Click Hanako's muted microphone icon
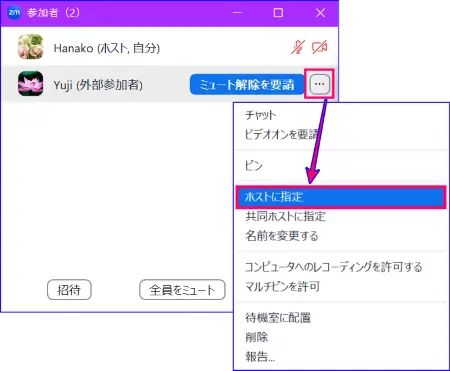The width and height of the screenshot is (450, 371). 297,47
